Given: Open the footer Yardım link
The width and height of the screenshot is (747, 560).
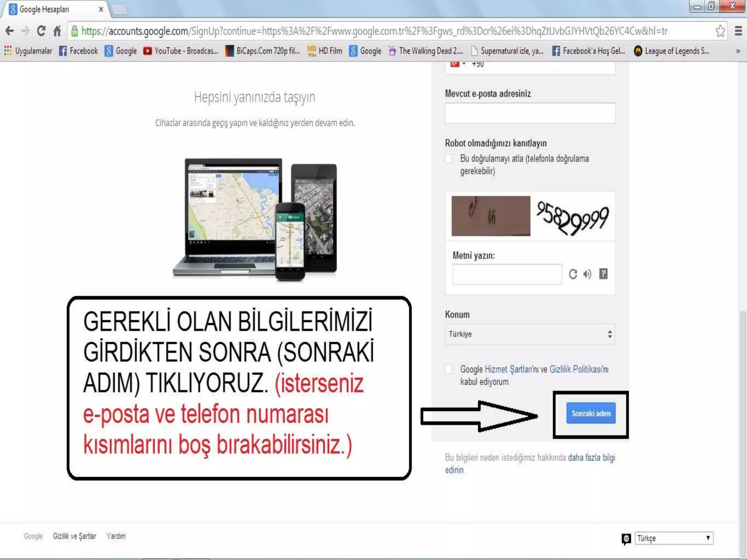Looking at the screenshot, I should click(x=116, y=536).
